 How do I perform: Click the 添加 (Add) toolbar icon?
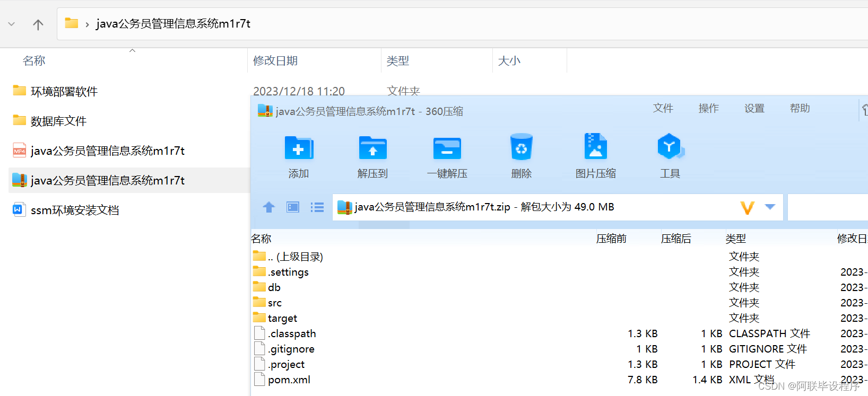(299, 148)
